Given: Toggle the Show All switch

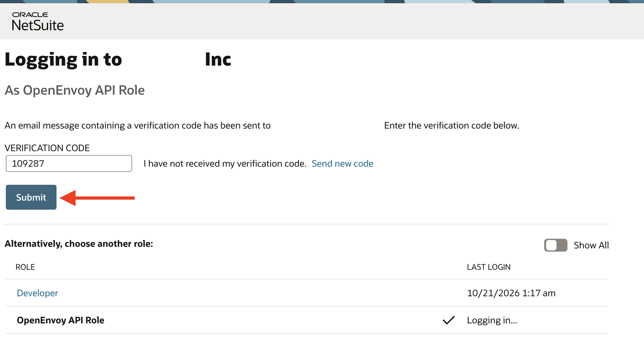Looking at the screenshot, I should [x=556, y=245].
